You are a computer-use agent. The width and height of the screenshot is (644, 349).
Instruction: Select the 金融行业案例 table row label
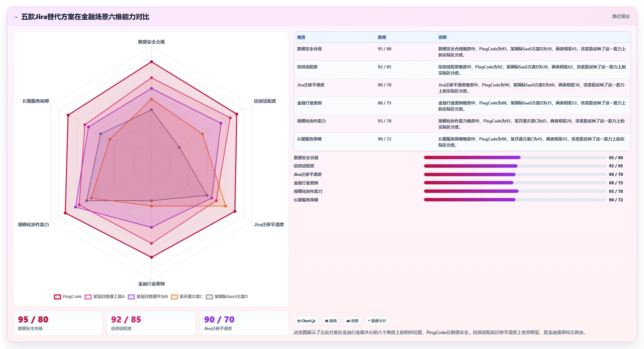pyautogui.click(x=309, y=103)
